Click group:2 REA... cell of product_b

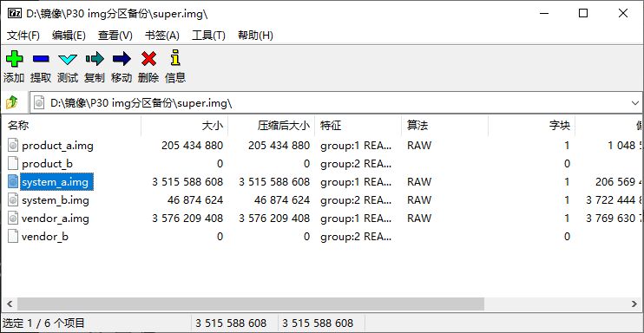click(x=356, y=163)
